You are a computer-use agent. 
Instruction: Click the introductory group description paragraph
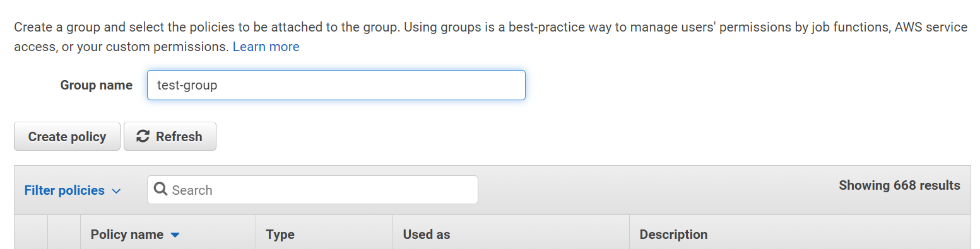click(x=490, y=37)
